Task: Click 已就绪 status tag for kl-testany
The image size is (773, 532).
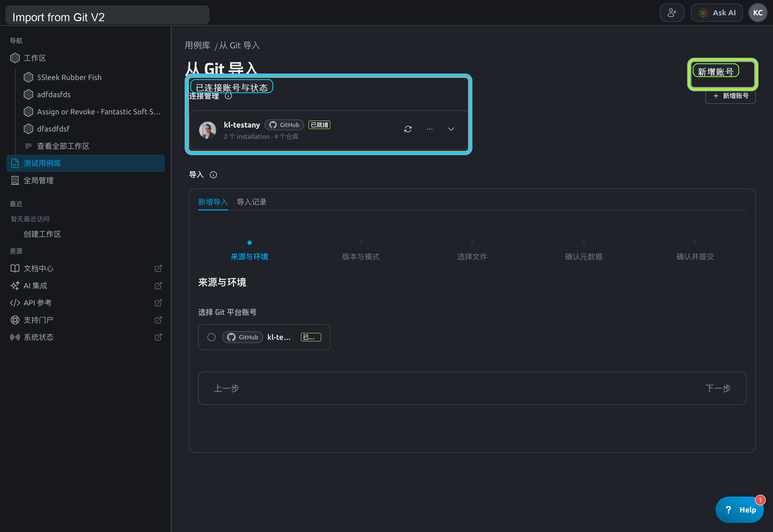Action: pyautogui.click(x=319, y=125)
